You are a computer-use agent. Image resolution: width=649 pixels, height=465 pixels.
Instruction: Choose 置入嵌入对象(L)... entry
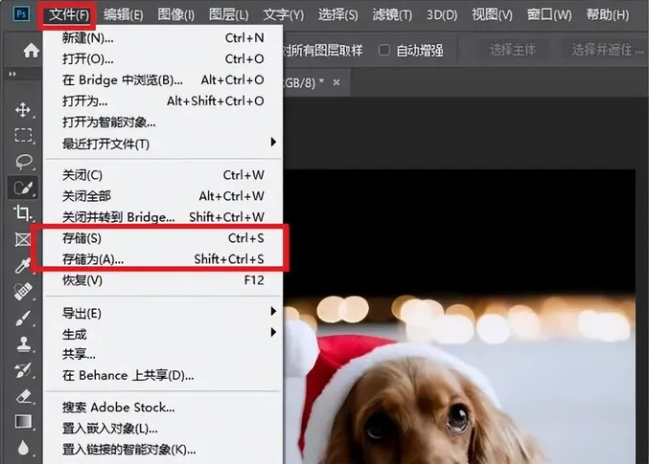(163, 429)
